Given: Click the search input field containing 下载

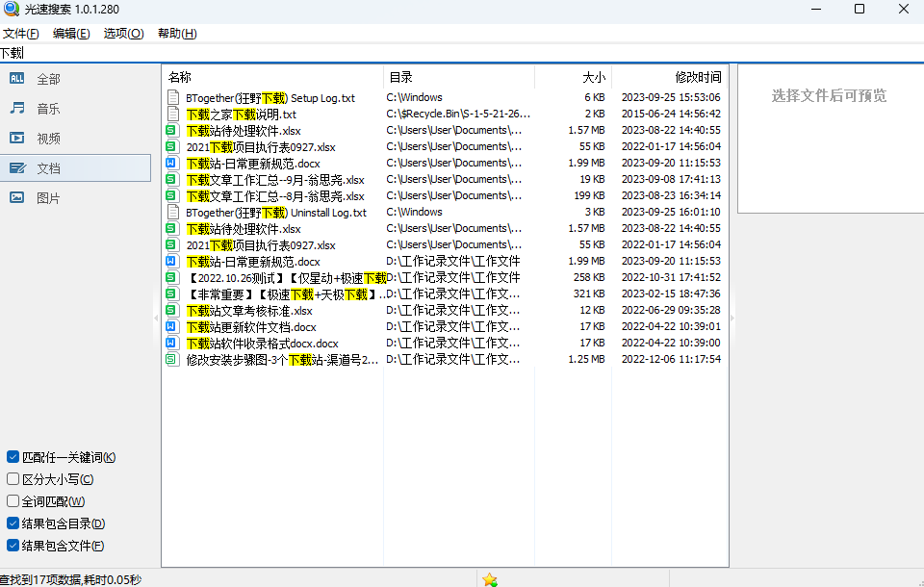Looking at the screenshot, I should coord(385,54).
